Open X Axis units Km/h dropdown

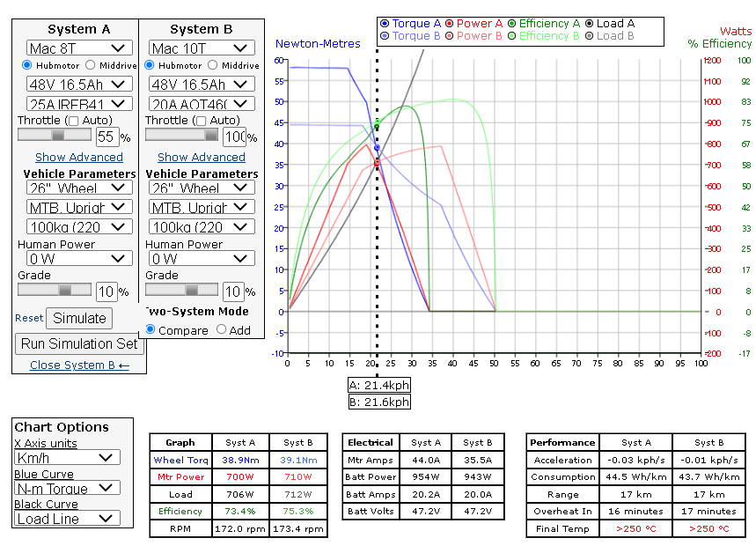(67, 458)
